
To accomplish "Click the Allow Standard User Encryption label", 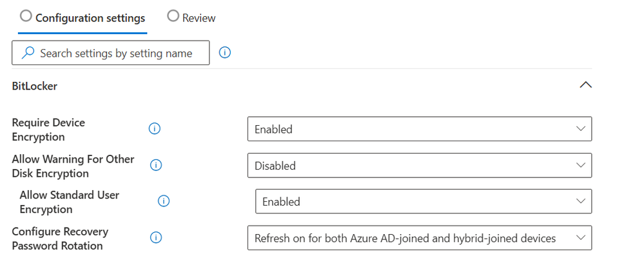I will 70,202.
